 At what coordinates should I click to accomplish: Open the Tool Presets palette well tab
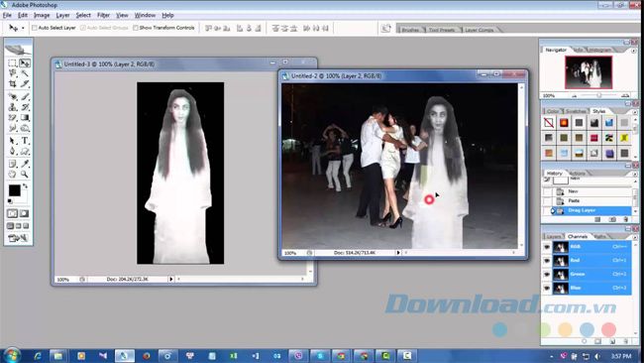[x=442, y=30]
